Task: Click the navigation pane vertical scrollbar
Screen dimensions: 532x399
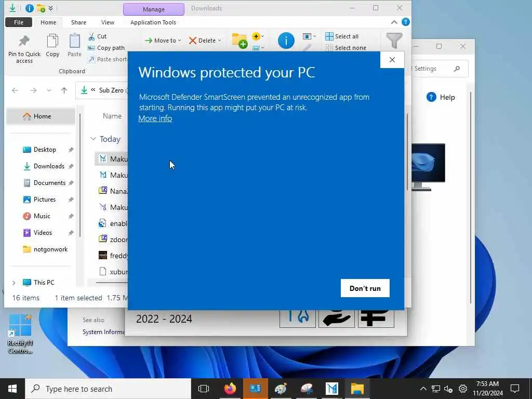Action: click(x=80, y=175)
